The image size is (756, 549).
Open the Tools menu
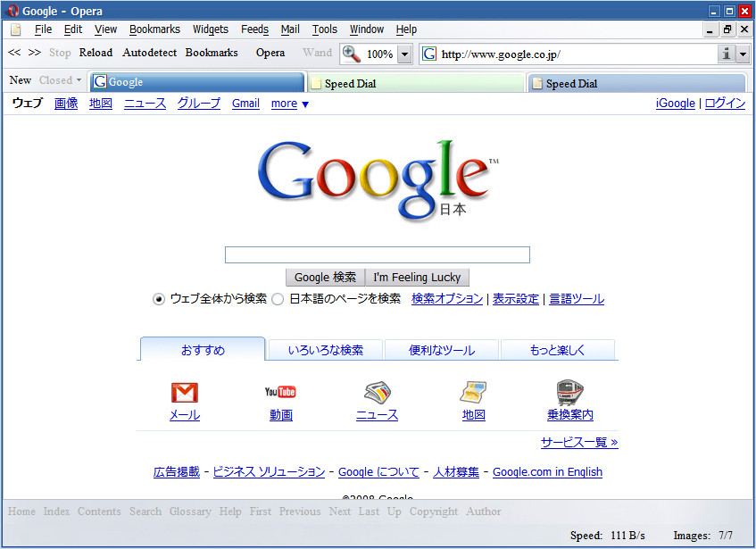tap(325, 29)
